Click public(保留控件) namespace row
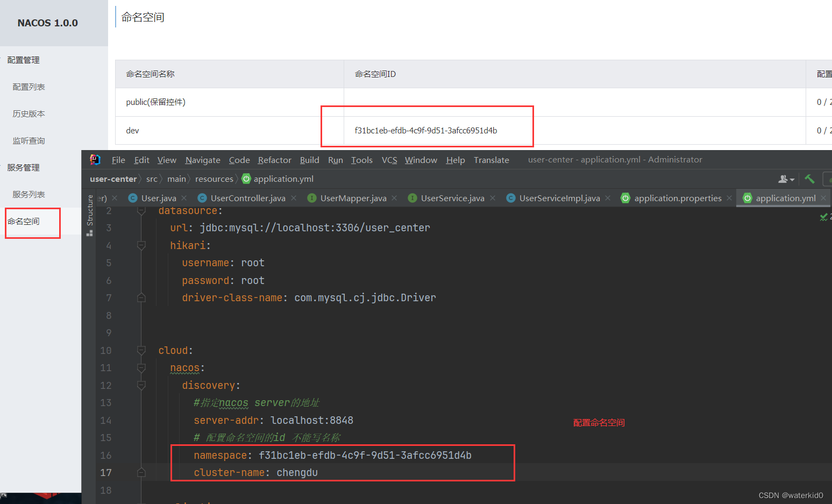The width and height of the screenshot is (832, 504). (x=473, y=102)
